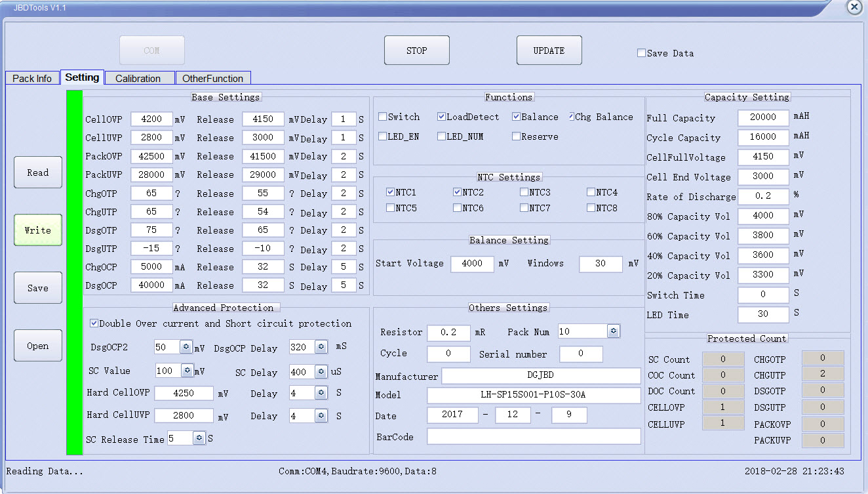The width and height of the screenshot is (868, 494).
Task: Toggle the Switch function checkbox
Action: point(382,117)
